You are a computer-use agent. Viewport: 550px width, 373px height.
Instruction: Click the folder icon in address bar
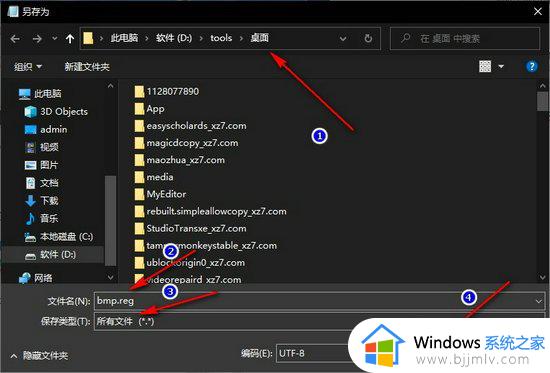[88, 38]
